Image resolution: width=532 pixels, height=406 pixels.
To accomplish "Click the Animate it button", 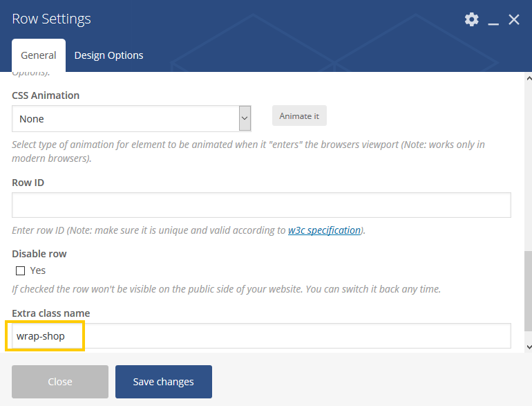I will [299, 116].
